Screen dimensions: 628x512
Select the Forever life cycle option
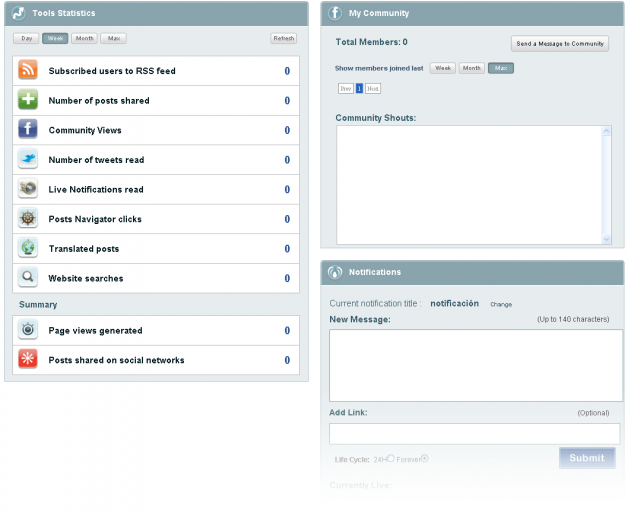click(x=425, y=458)
